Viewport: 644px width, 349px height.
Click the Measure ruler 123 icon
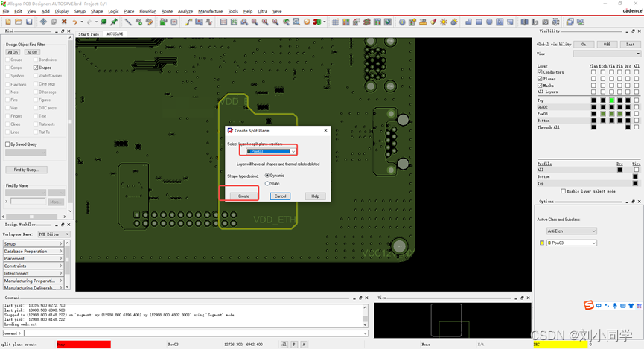click(x=423, y=22)
